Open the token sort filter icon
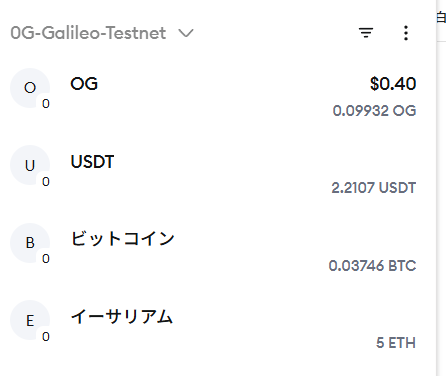Viewport: 446px width, 376px height. (x=366, y=33)
